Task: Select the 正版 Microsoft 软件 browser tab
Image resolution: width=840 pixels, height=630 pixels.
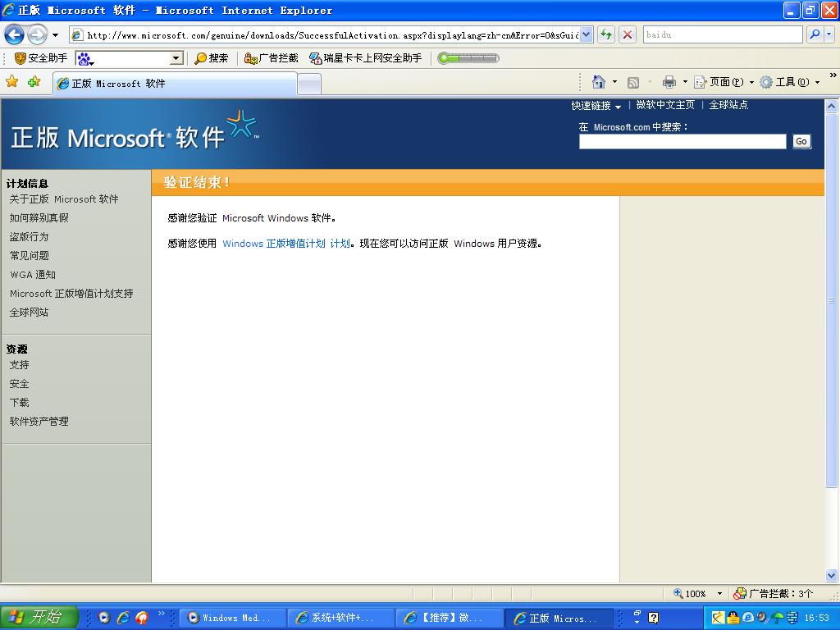Action: point(175,84)
